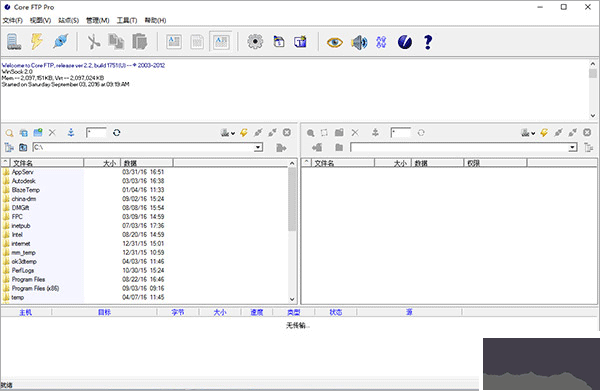Expand the local path C:\ dropdown
600x391 pixels.
[x=259, y=147]
